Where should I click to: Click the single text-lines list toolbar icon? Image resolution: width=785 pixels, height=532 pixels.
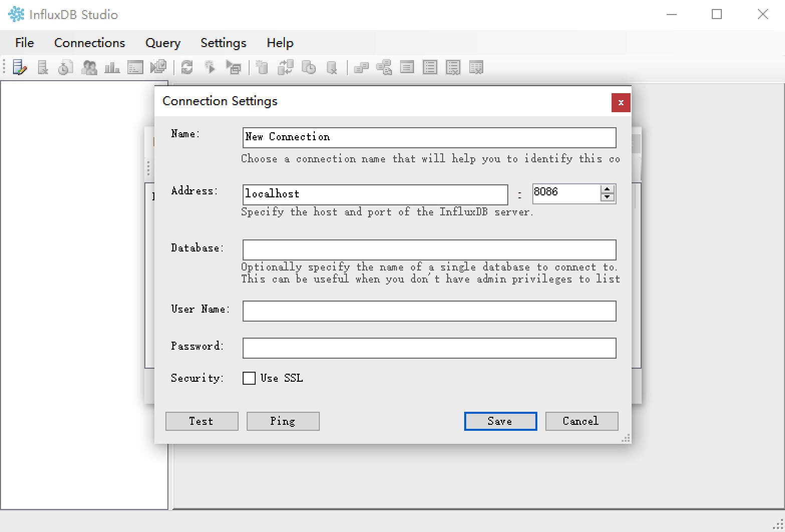tap(407, 67)
